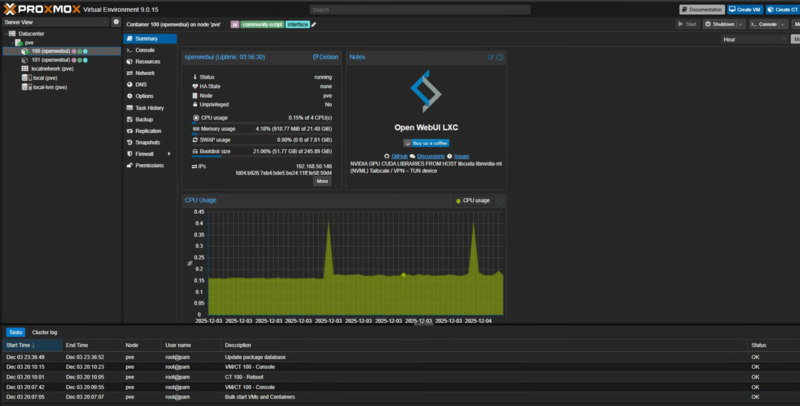Open the Snapshots section in the side menu
The height and width of the screenshot is (406, 800).
[x=147, y=142]
